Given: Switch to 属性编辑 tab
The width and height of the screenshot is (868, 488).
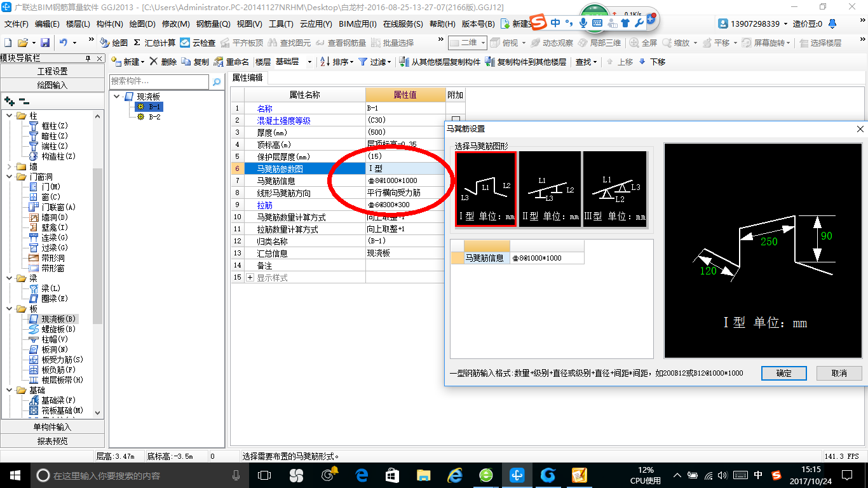Looking at the screenshot, I should click(x=247, y=78).
